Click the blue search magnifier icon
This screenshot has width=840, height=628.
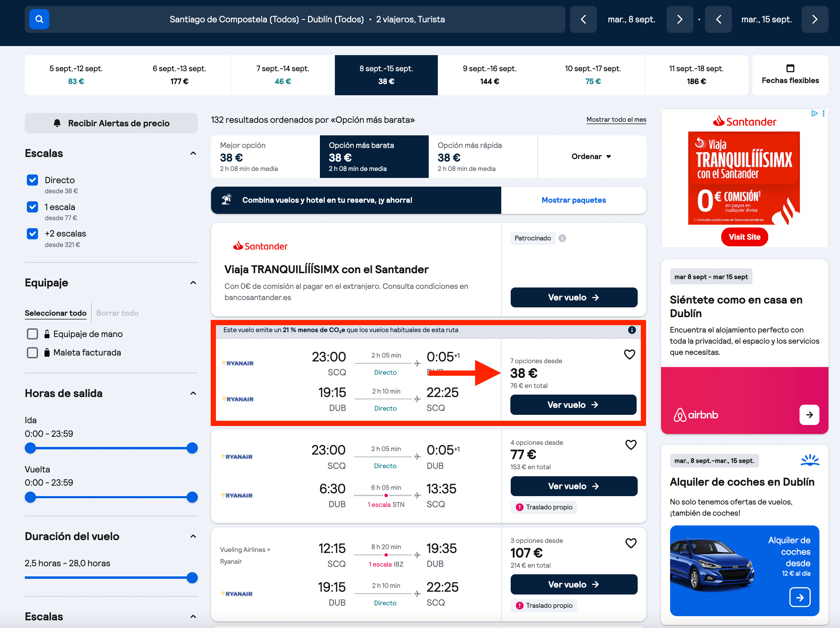[39, 19]
